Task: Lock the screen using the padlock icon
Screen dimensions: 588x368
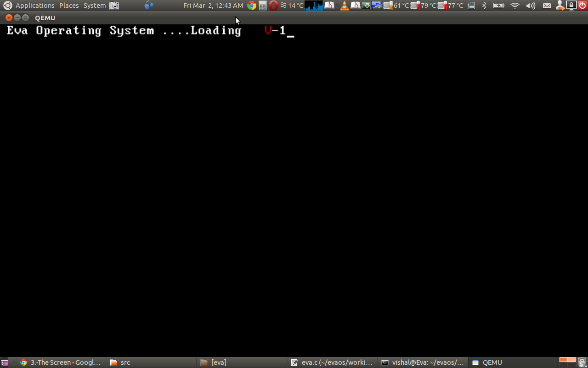Action: tap(571, 6)
